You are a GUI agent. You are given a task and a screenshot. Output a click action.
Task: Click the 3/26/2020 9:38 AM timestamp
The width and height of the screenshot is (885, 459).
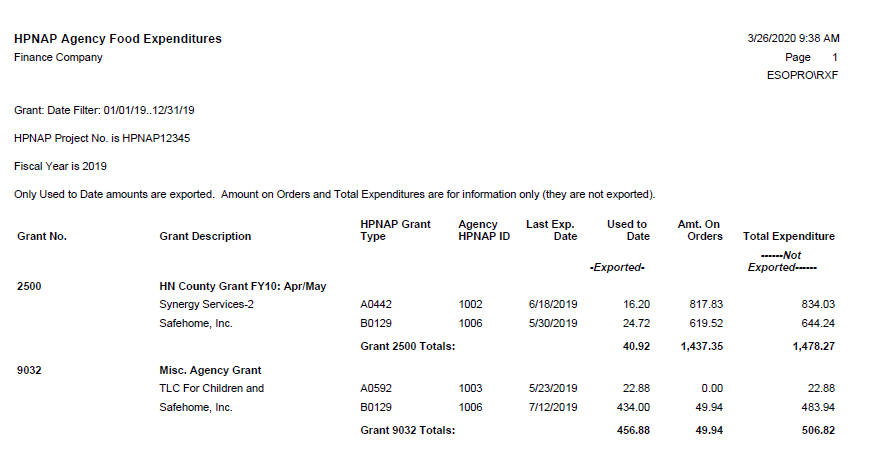click(x=793, y=38)
